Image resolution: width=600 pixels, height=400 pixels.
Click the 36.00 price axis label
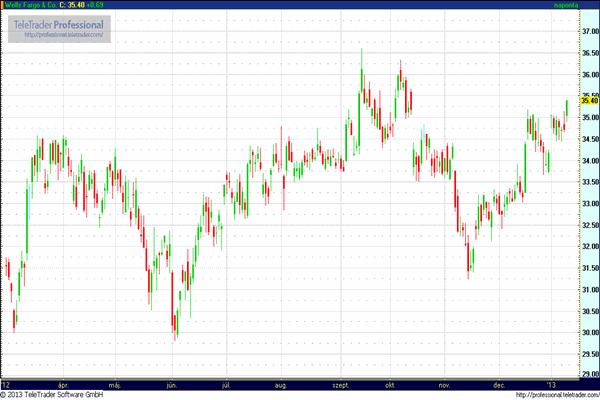point(588,75)
